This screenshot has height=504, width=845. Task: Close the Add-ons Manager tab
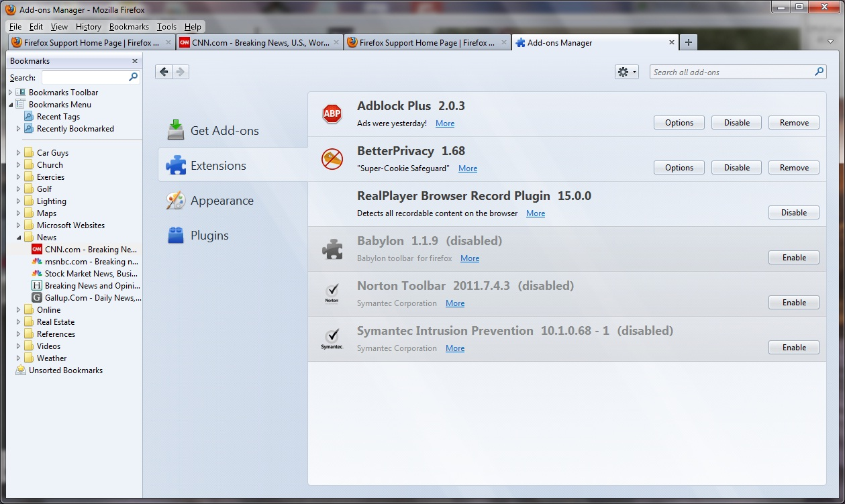click(671, 42)
